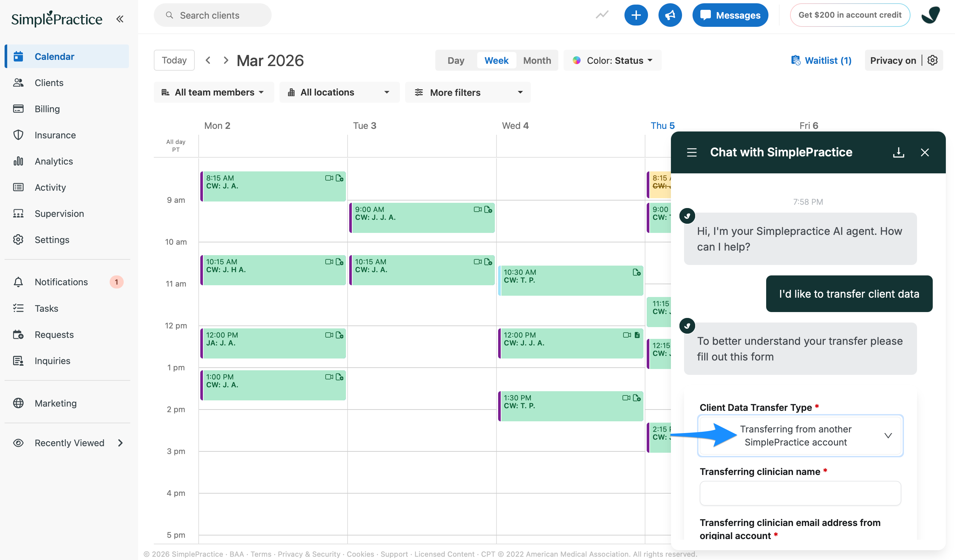
Task: Open the chat hamburger menu
Action: 692,152
